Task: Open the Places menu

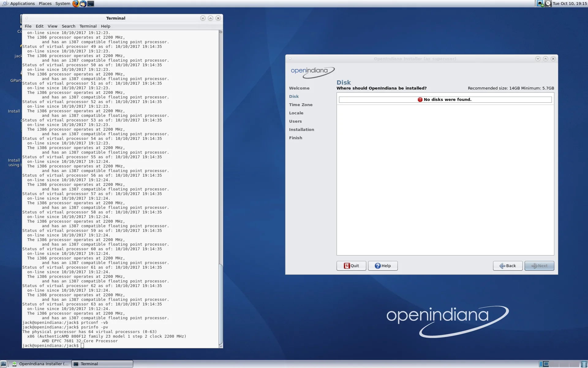Action: click(x=45, y=4)
